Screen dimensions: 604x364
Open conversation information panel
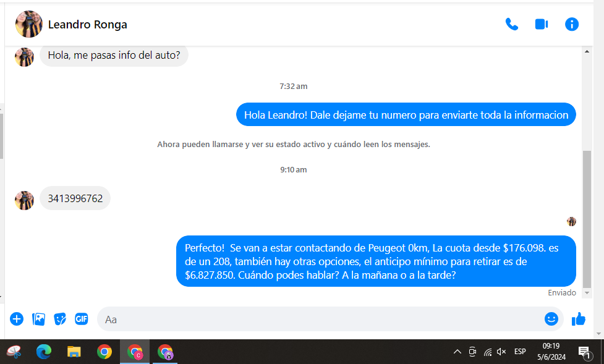(x=572, y=24)
